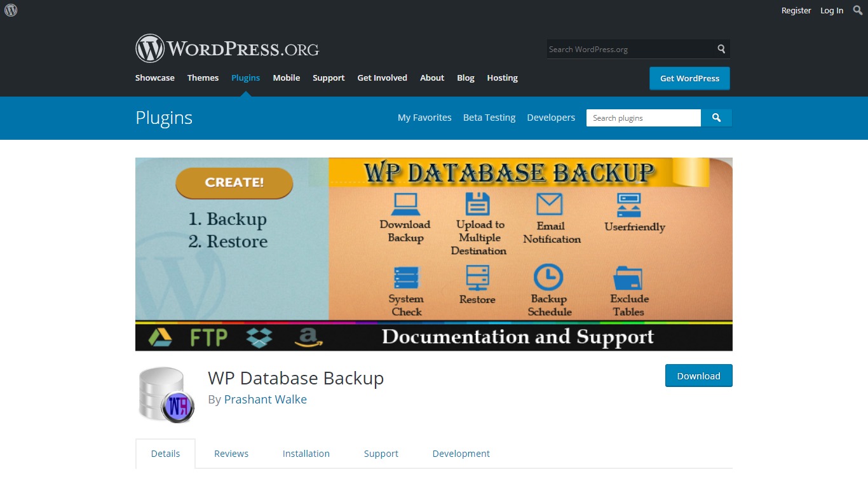
Task: Click the Download plugin button
Action: coord(698,376)
